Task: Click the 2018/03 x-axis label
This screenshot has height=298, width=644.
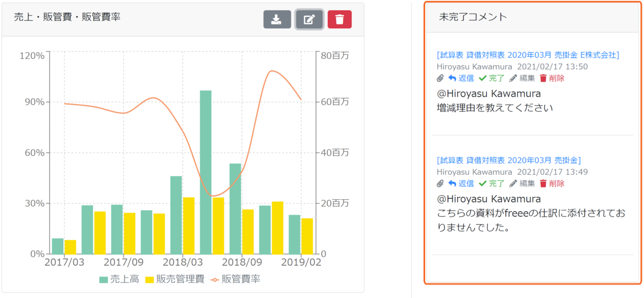Action: [183, 263]
